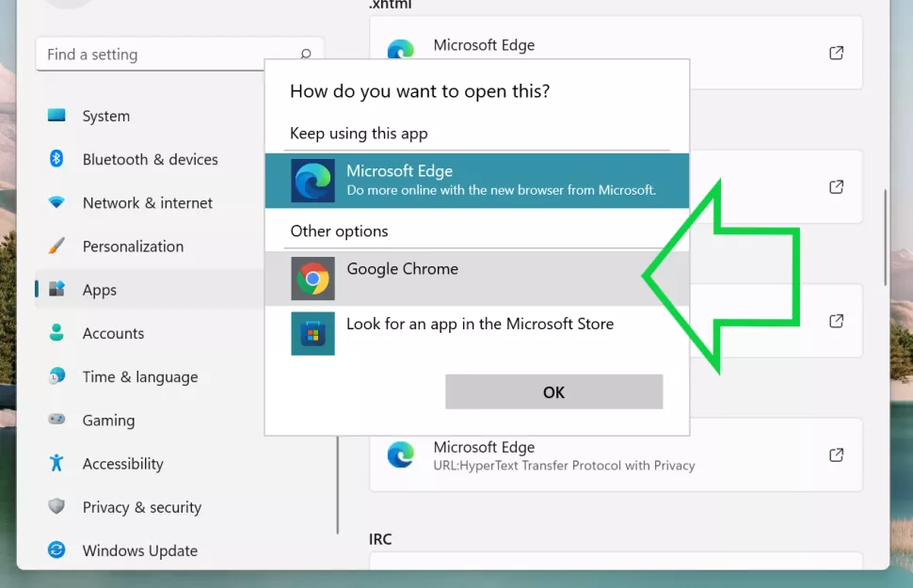Click the Personalization paintbrush icon

tap(56, 246)
